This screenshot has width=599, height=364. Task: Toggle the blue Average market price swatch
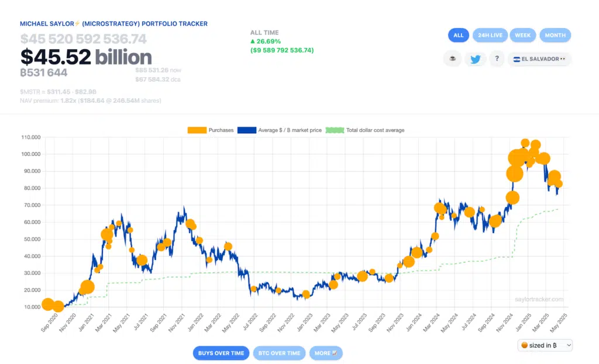(x=247, y=130)
